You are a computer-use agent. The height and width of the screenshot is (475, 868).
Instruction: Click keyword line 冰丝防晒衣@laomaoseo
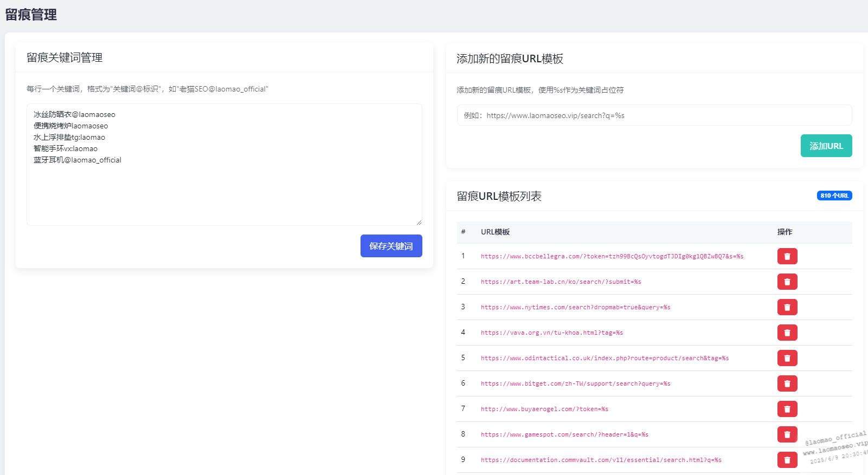click(x=74, y=114)
